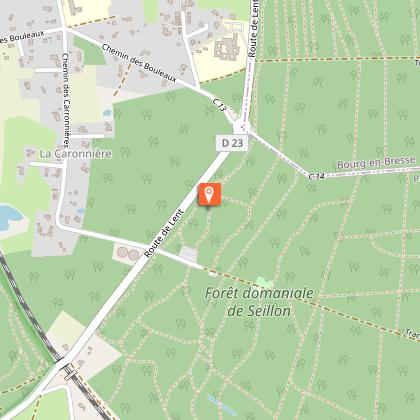Select the Bourg-en-Bresse boundary label
420x420 pixels.
click(376, 162)
